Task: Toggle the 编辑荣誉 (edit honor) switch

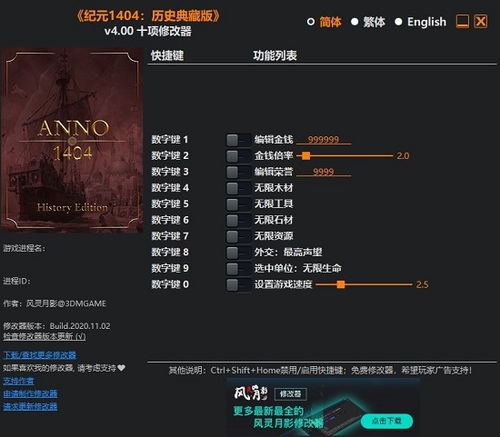Action: point(238,172)
